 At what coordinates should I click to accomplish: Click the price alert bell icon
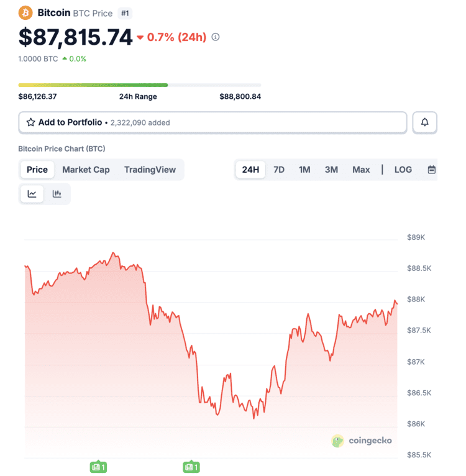[x=425, y=122]
